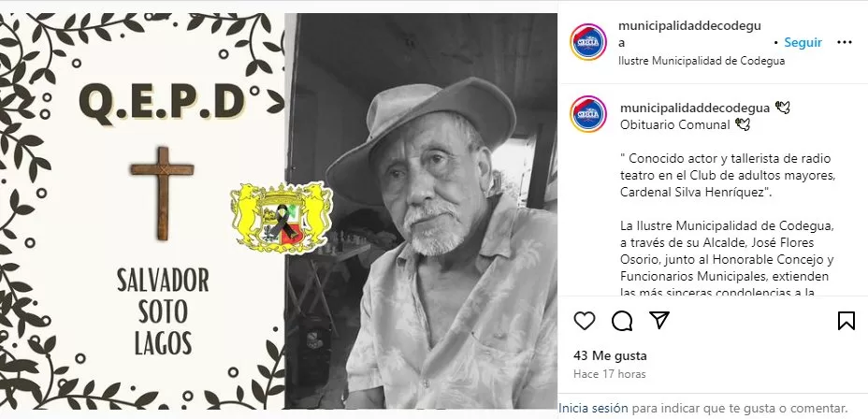Image resolution: width=868 pixels, height=419 pixels.
Task: Click the obituary photo of the man
Action: pos(421,210)
